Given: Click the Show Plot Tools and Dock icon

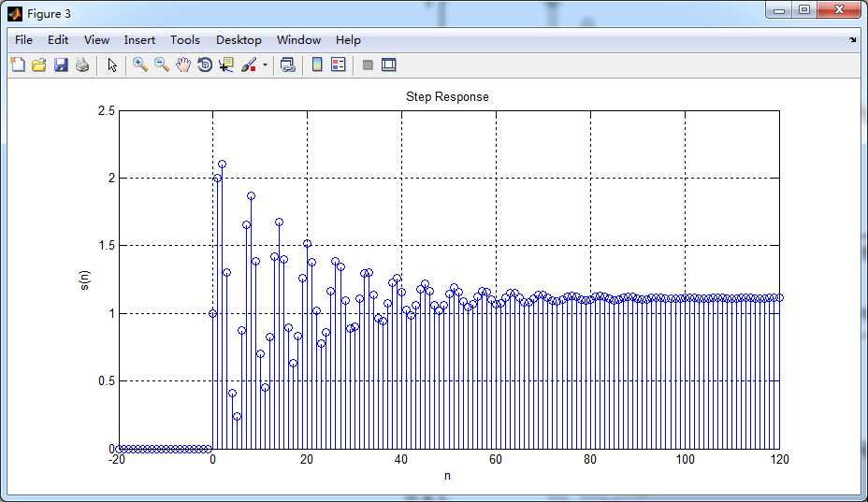Looking at the screenshot, I should click(x=388, y=65).
